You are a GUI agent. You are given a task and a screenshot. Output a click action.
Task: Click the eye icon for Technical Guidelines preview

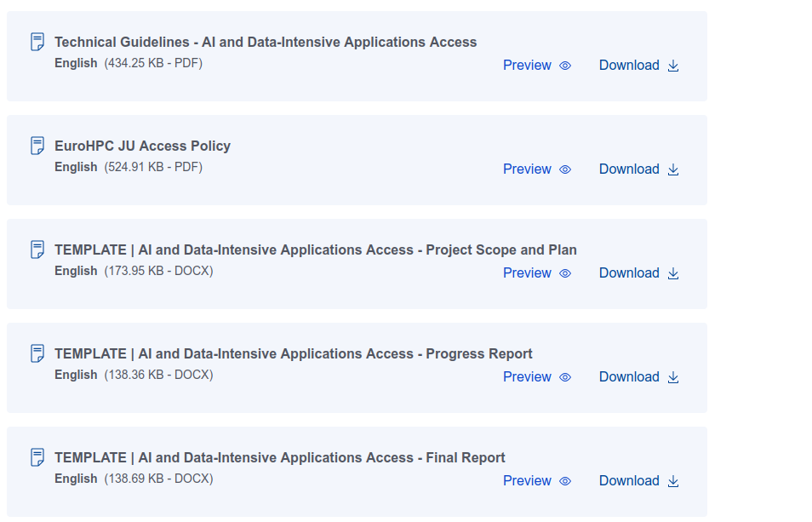[x=565, y=66]
